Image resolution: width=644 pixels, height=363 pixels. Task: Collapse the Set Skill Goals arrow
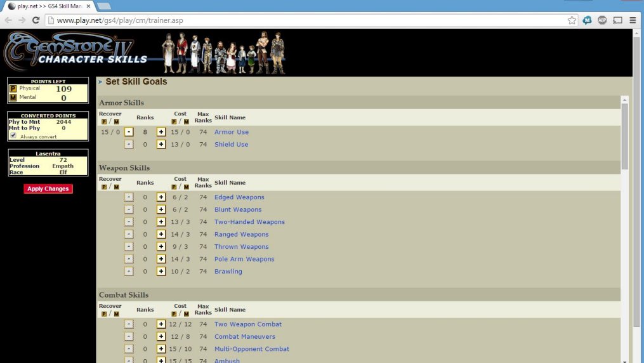[100, 82]
